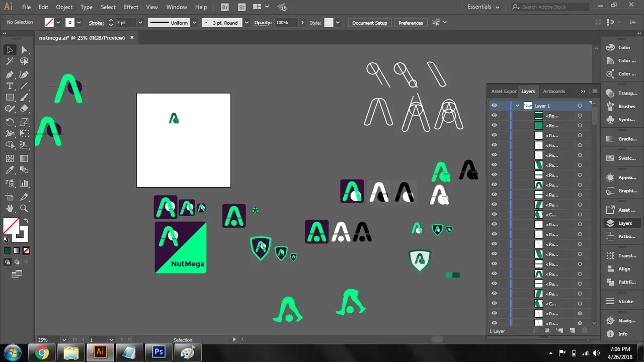Select the Magic Wand tool
Screen dimensions: 644x362
10,61
